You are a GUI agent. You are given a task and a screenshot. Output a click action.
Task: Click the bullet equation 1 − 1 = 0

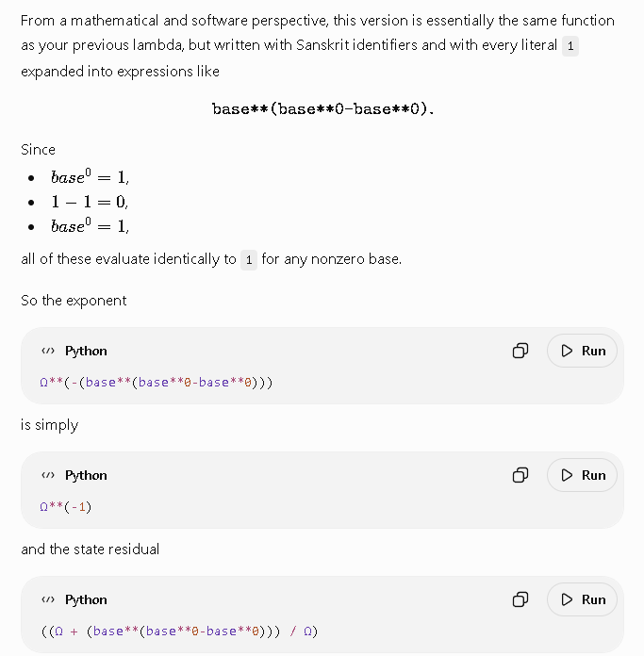[90, 202]
